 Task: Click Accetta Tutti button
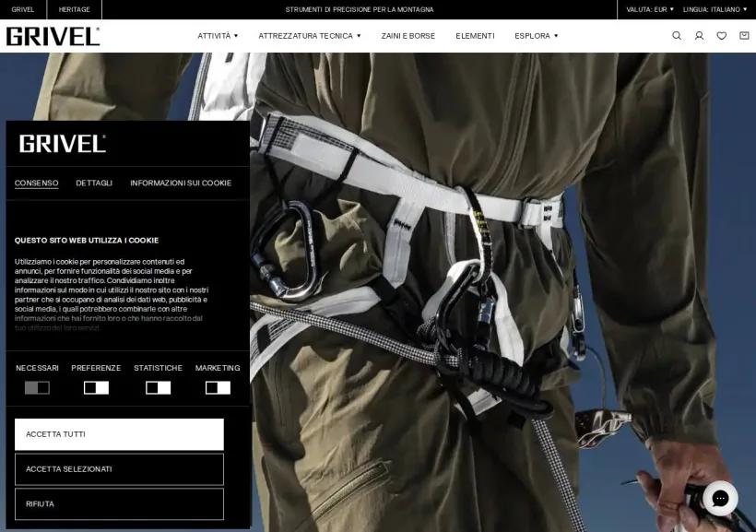tap(119, 434)
